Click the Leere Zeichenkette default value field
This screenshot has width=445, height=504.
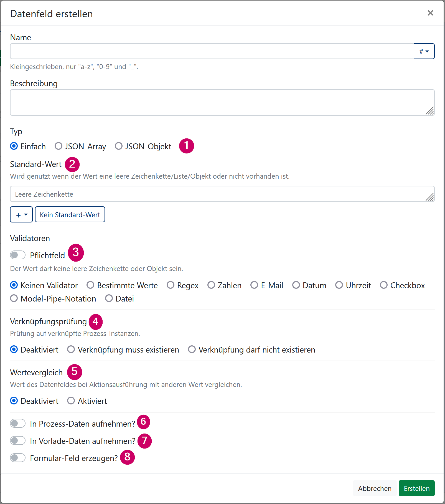coord(222,194)
